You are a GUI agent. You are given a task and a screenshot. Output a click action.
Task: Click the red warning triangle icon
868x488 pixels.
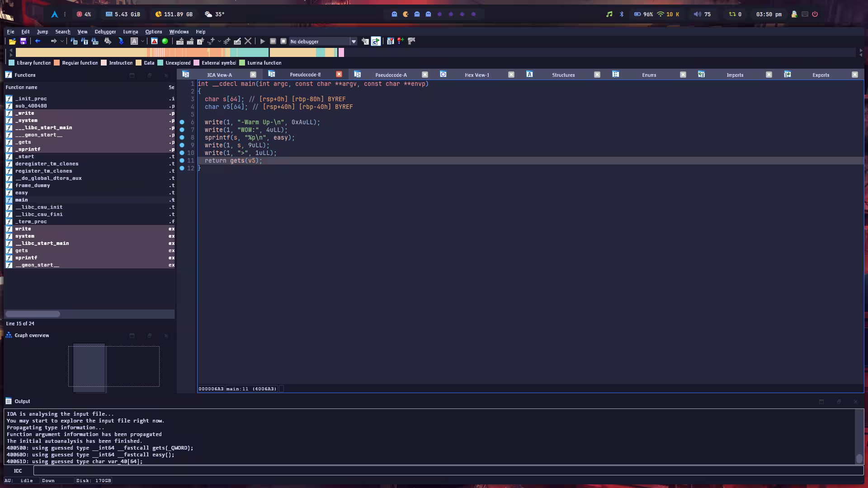[154, 41]
